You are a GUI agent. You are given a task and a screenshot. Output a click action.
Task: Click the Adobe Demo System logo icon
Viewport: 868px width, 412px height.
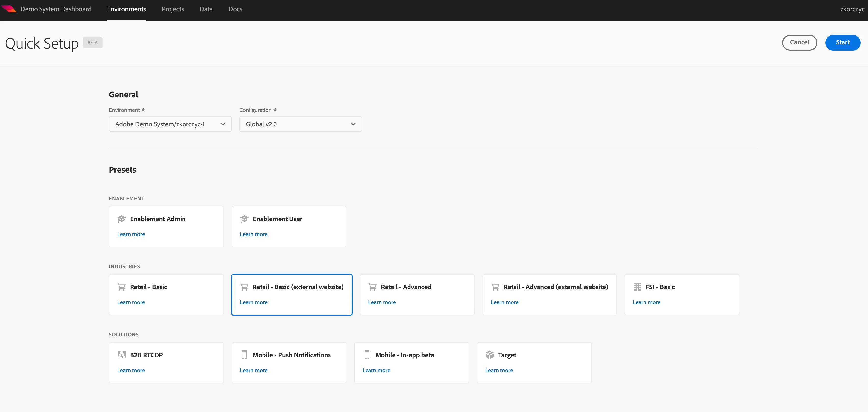9,9
